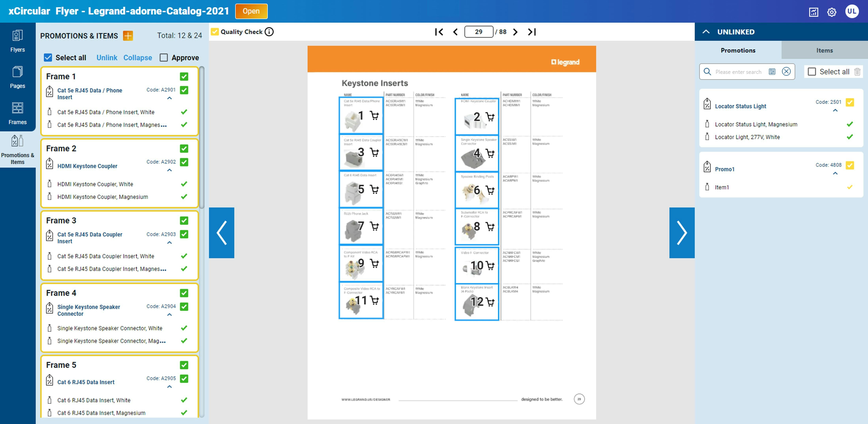The image size is (868, 424).
Task: Collapse the UNLINKED panel
Action: [x=706, y=32]
